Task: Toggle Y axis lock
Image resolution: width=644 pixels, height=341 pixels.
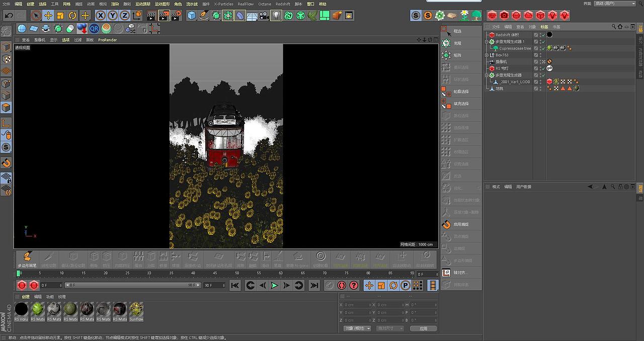Action: [x=113, y=16]
